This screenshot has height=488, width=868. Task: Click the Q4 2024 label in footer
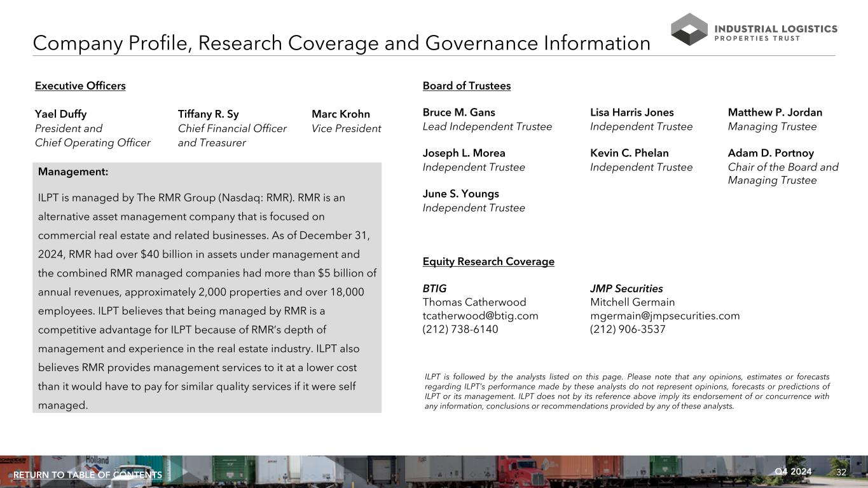point(793,471)
